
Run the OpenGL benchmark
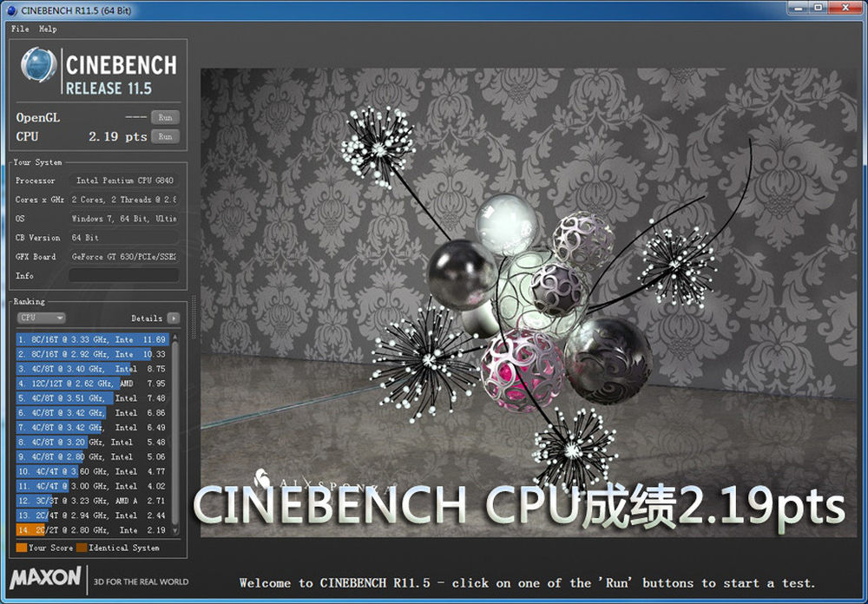tap(165, 117)
